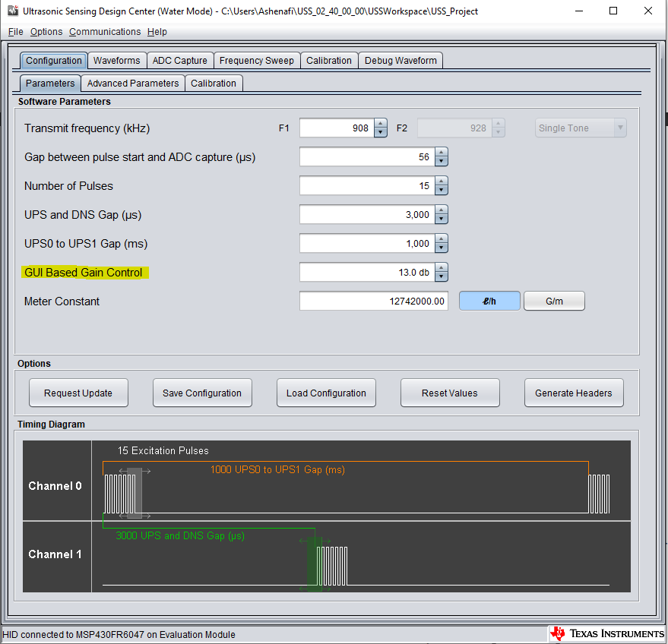Switch to the Waveforms tab
668x644 pixels.
point(117,61)
